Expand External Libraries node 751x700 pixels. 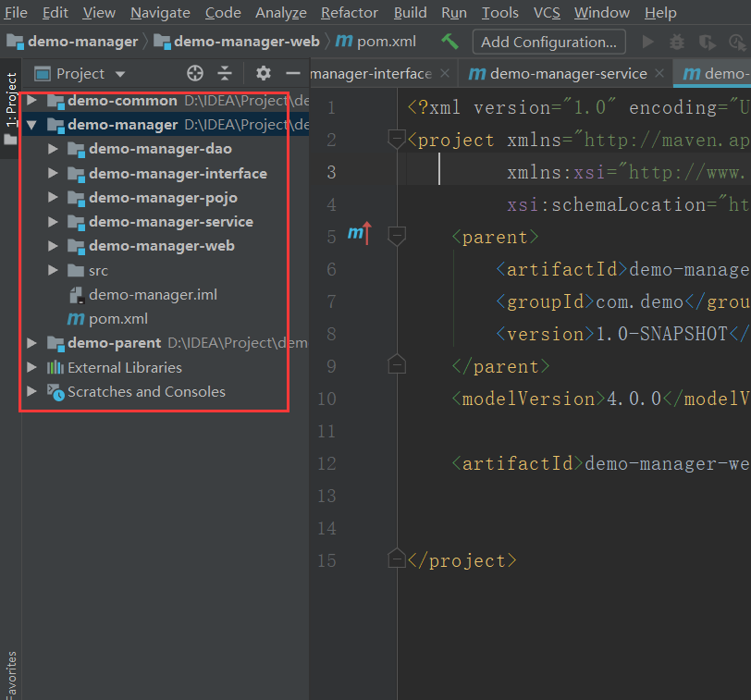pos(32,367)
